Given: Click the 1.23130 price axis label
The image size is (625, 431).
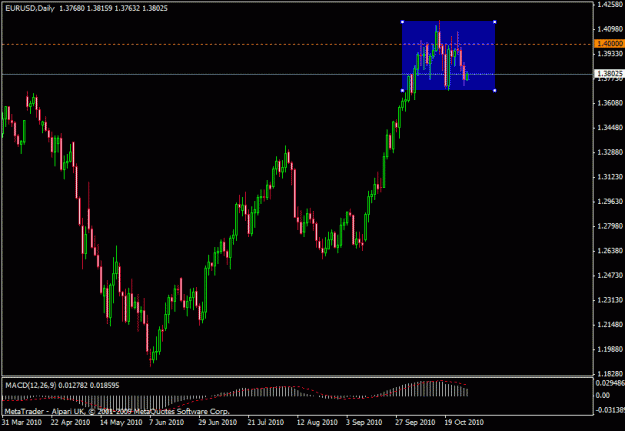Looking at the screenshot, I should pos(610,300).
